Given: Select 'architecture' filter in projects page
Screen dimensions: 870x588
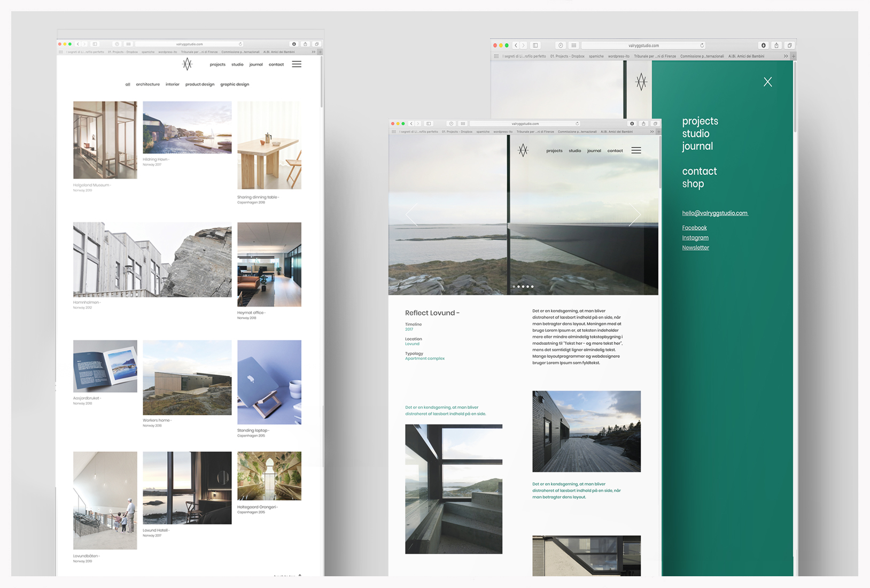Looking at the screenshot, I should point(148,84).
